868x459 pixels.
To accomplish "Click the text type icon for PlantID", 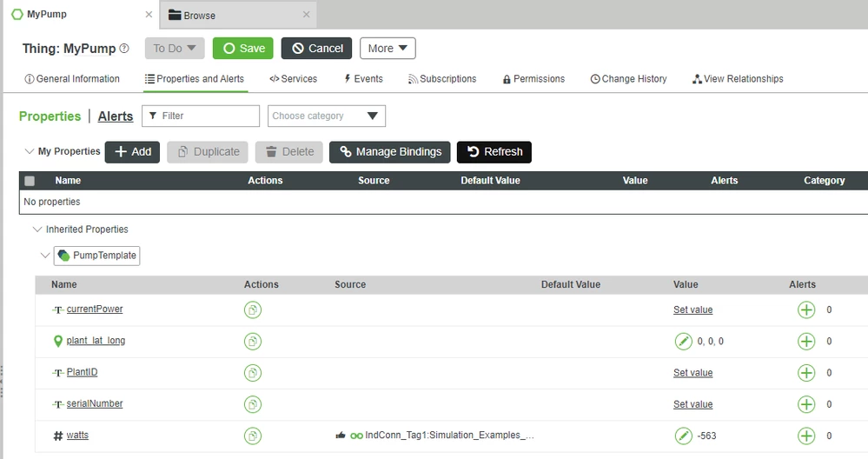I will coord(58,373).
